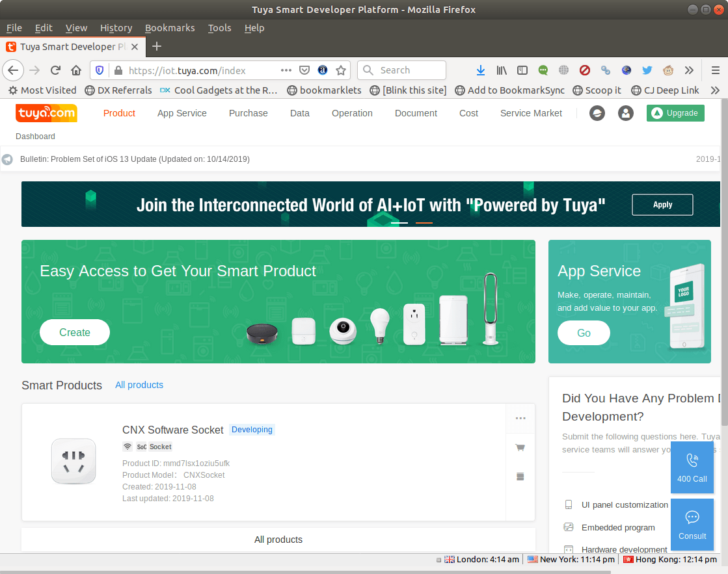Open the Bookmarks menu
728x574 pixels.
point(170,29)
